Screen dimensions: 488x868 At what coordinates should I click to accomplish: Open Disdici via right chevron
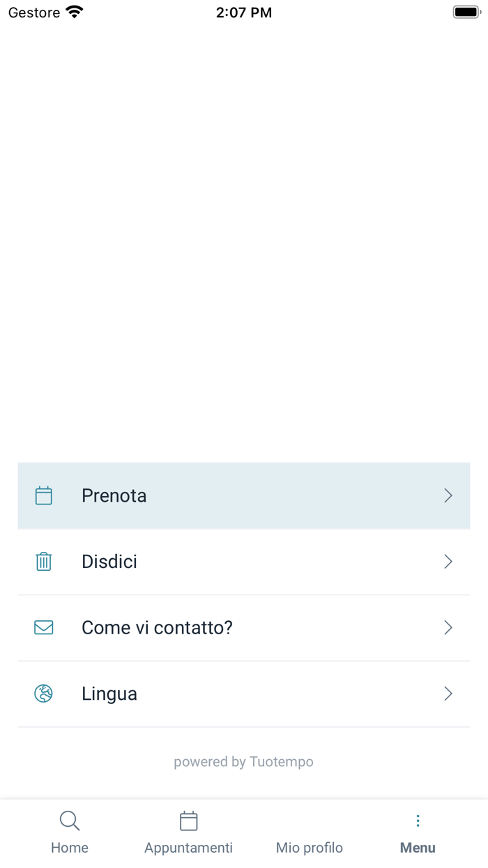click(x=448, y=562)
